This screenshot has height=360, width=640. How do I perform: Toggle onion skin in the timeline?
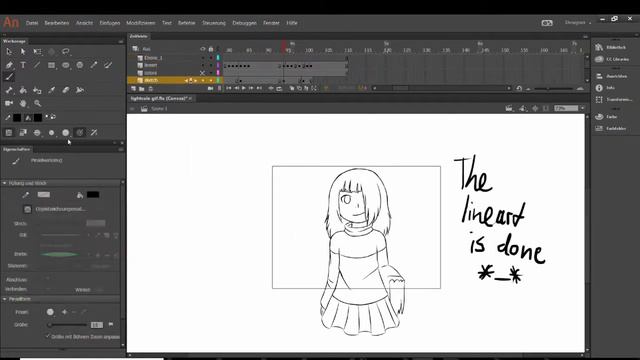[x=291, y=88]
